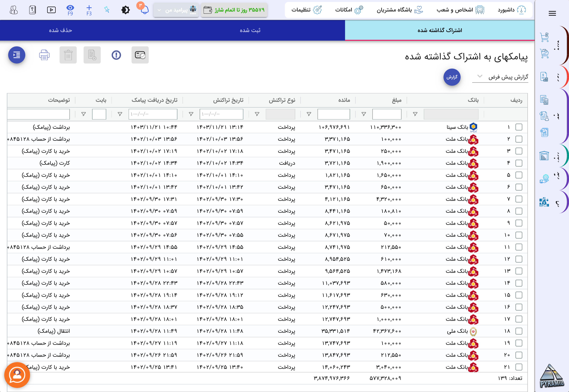Click the exclamation info icon
Image resolution: width=569 pixels, height=392 pixels.
point(116,55)
